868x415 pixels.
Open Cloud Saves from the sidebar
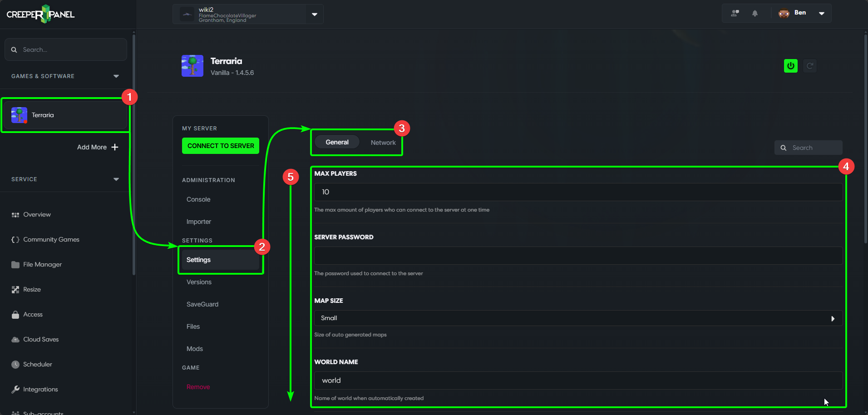pos(40,339)
